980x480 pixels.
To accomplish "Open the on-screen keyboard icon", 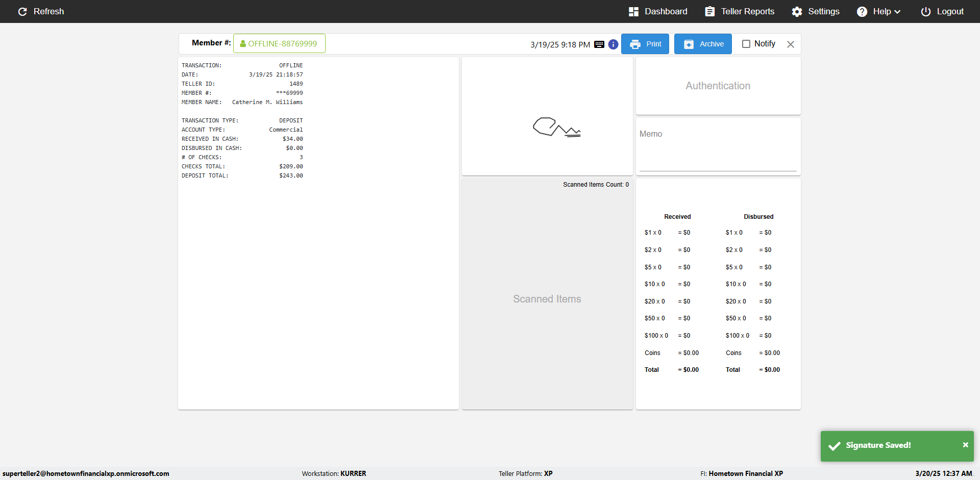I will click(x=599, y=44).
